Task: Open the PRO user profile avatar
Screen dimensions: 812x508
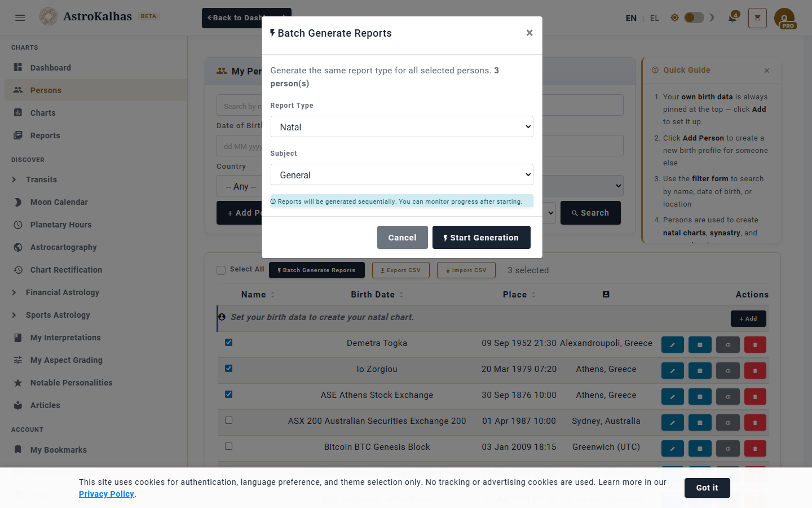Action: pos(784,18)
